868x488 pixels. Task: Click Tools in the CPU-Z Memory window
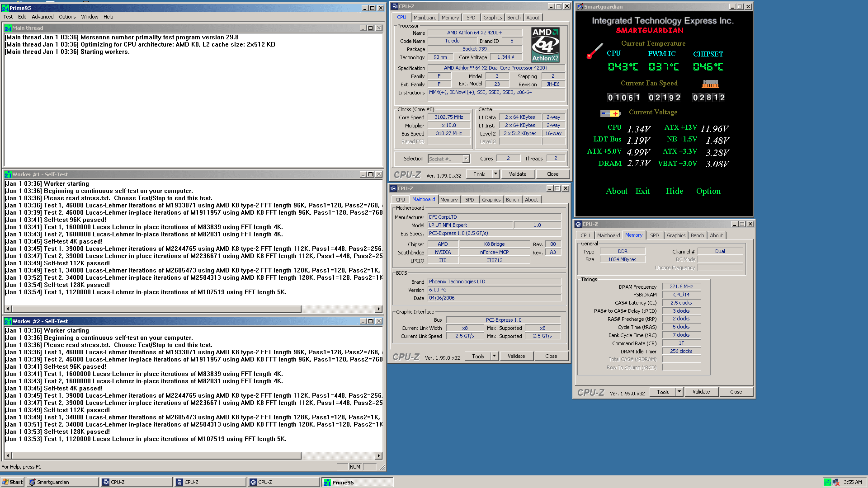point(663,392)
